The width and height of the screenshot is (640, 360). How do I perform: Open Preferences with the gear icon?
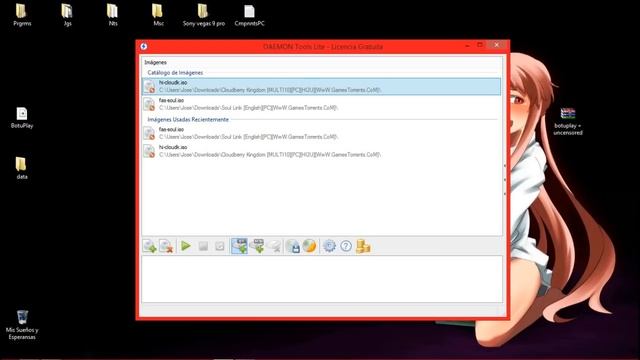tap(329, 246)
